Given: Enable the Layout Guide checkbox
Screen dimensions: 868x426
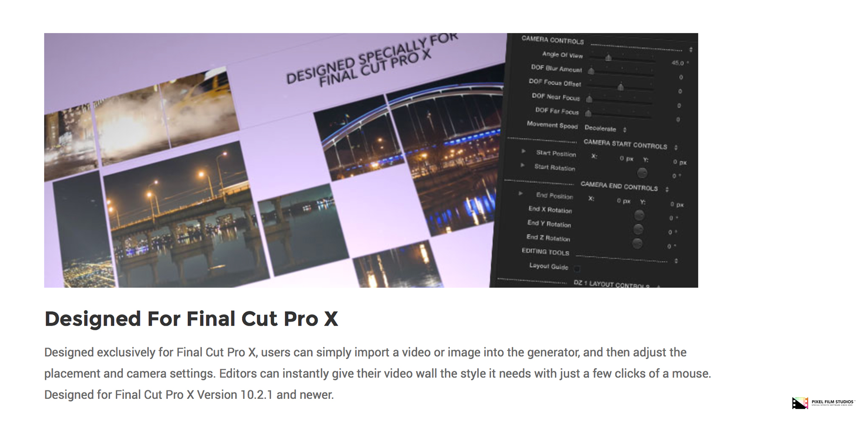Looking at the screenshot, I should (x=577, y=269).
